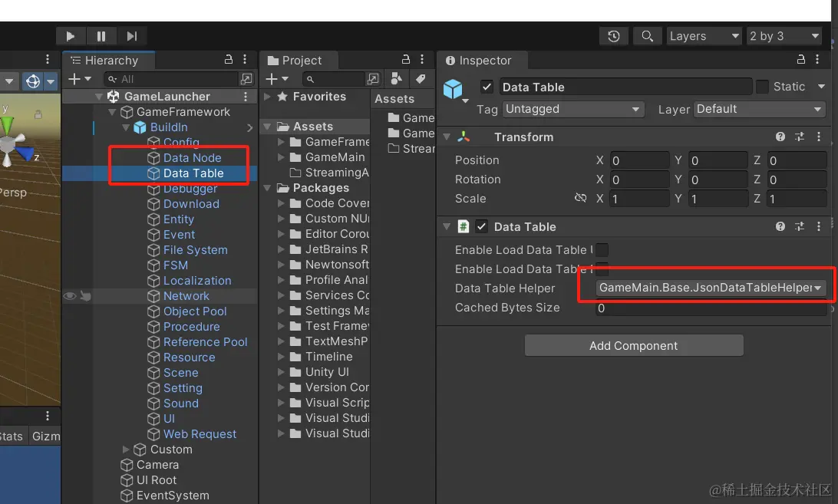
Task: Collapse the BuildIn prefab foldout
Action: (x=126, y=127)
